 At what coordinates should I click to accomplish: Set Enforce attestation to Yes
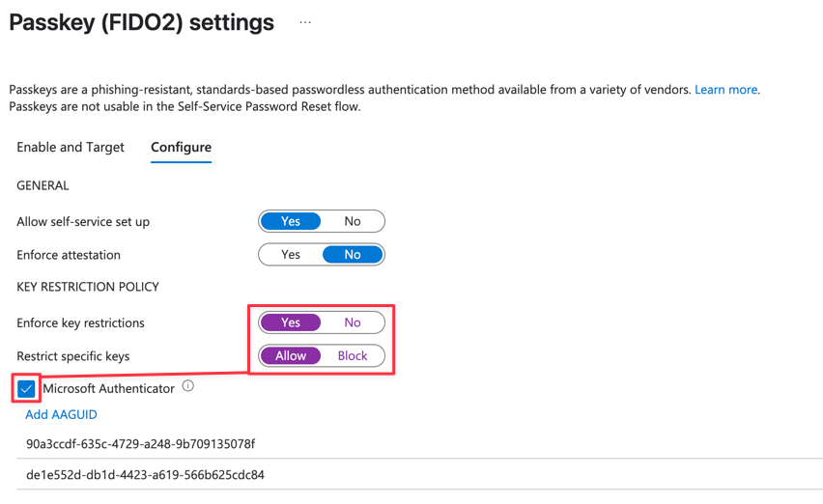(291, 255)
